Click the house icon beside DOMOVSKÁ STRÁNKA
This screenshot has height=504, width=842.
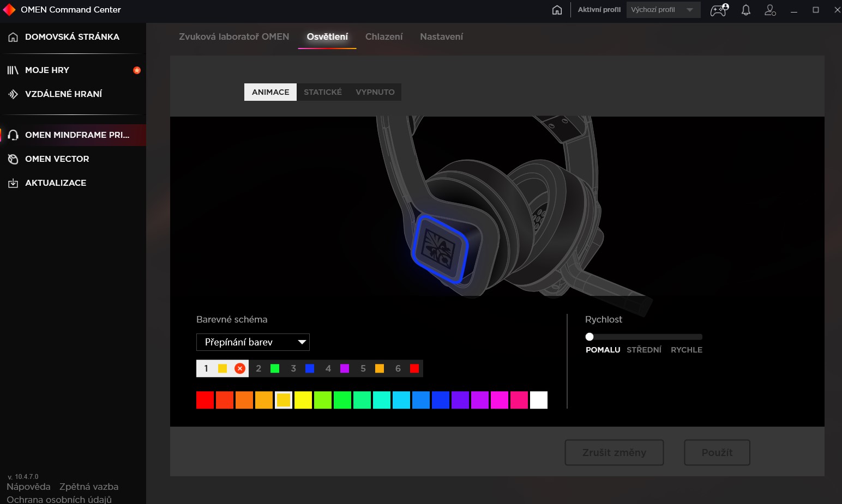13,37
